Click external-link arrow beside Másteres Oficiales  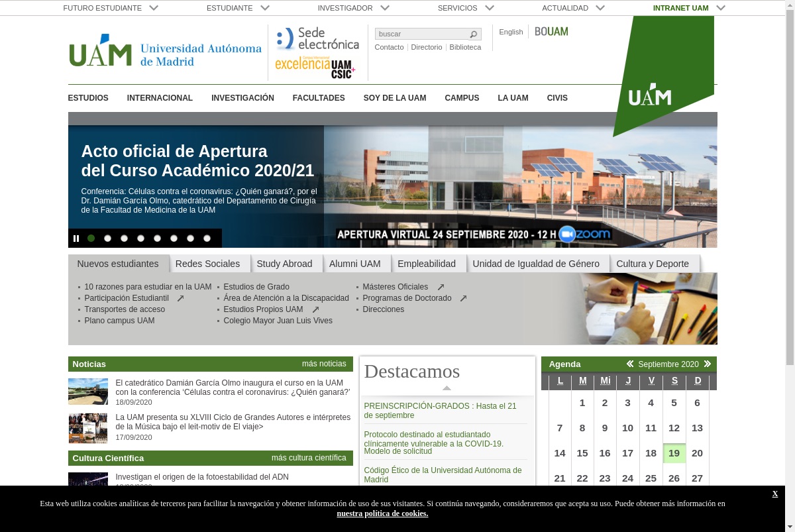tap(441, 288)
